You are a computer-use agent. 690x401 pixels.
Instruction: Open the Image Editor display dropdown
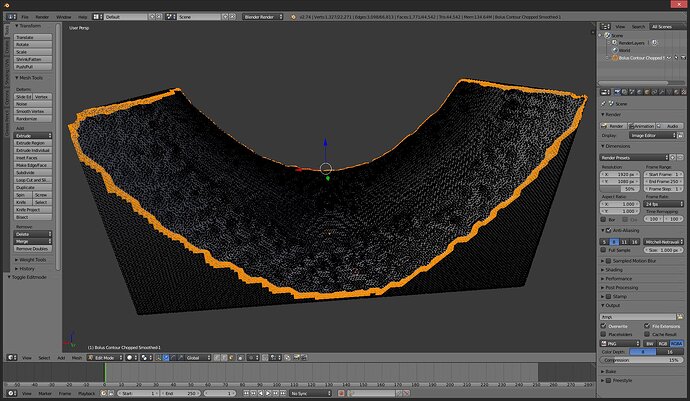click(653, 136)
